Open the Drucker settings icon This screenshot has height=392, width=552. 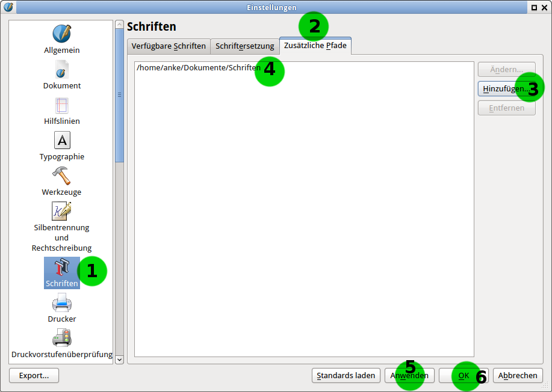(x=61, y=303)
